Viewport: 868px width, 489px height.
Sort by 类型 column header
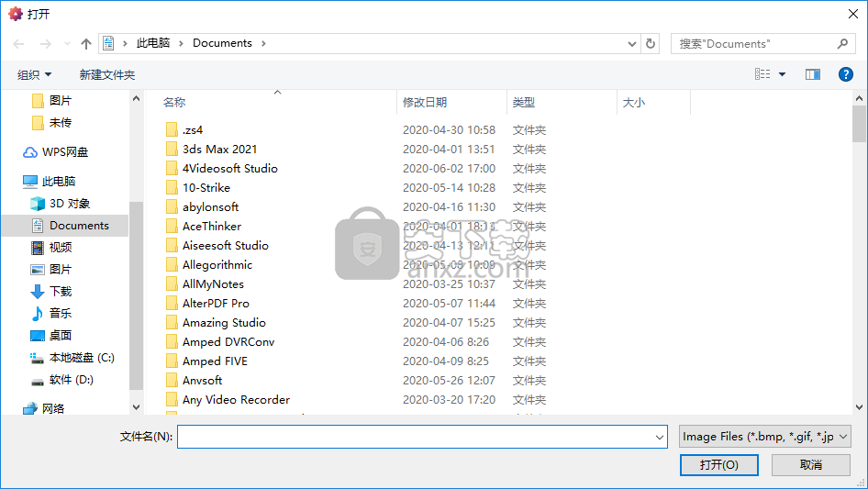coord(524,103)
